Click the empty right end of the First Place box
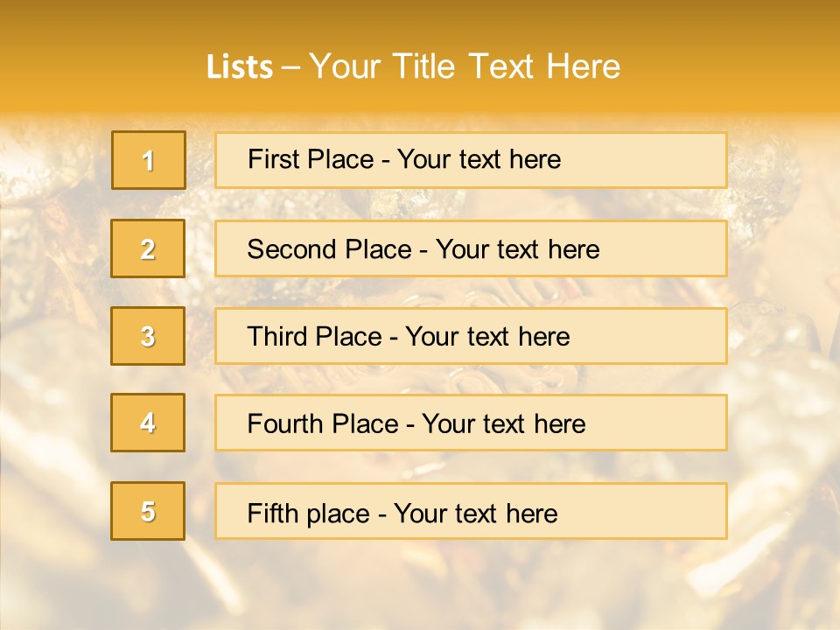The image size is (840, 630). [665, 160]
